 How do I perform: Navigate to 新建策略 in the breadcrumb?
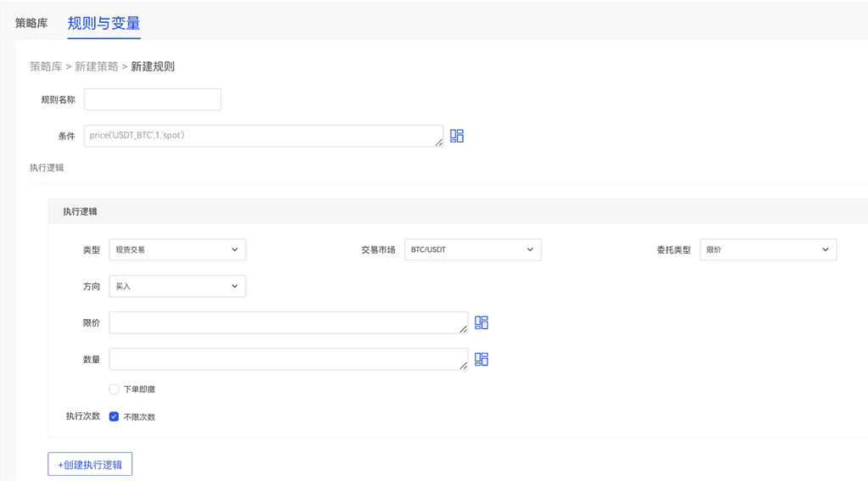point(97,66)
